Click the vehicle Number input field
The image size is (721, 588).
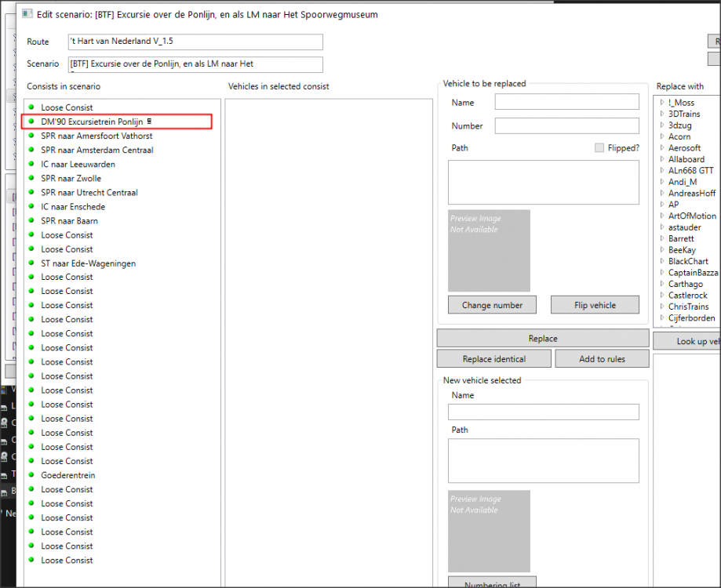pyautogui.click(x=566, y=126)
